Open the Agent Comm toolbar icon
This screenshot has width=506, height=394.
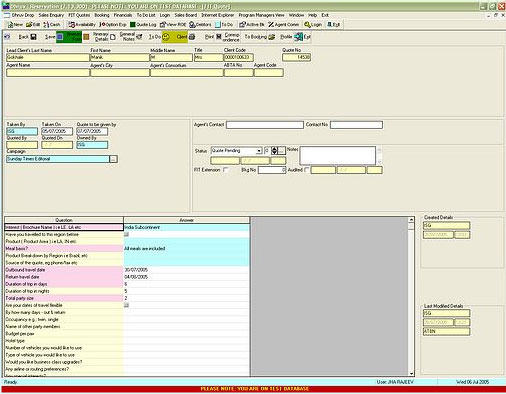[284, 25]
